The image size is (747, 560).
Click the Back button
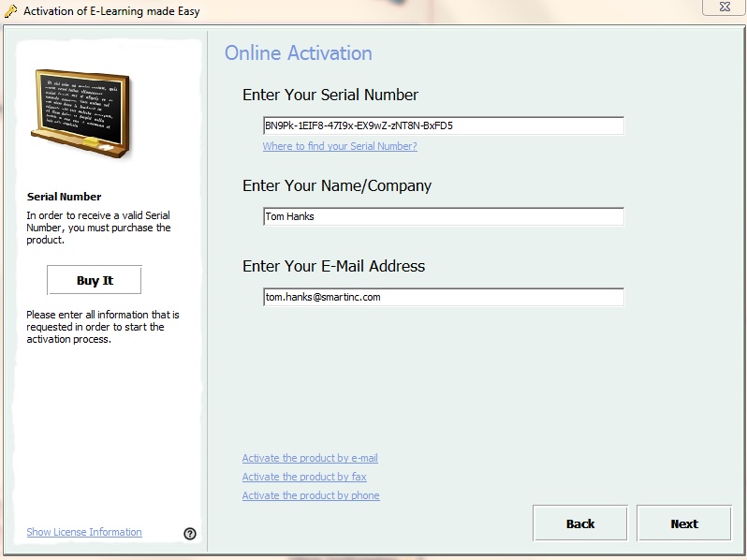(579, 523)
